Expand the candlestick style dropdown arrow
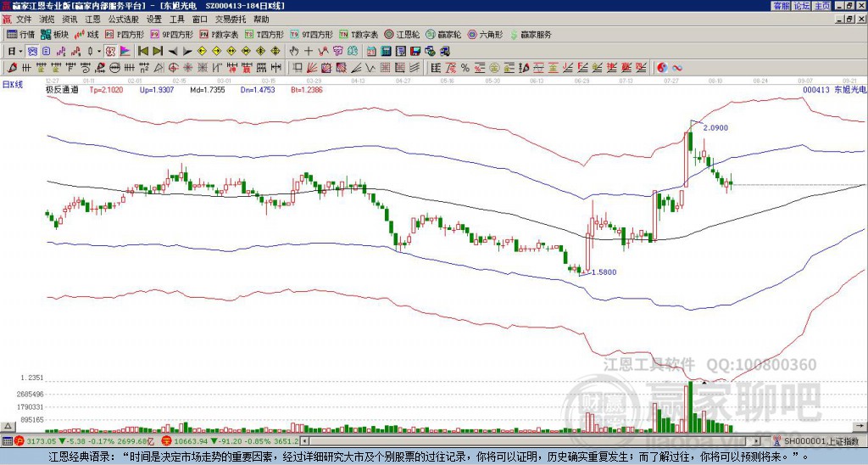The image size is (868, 465). coord(99,52)
